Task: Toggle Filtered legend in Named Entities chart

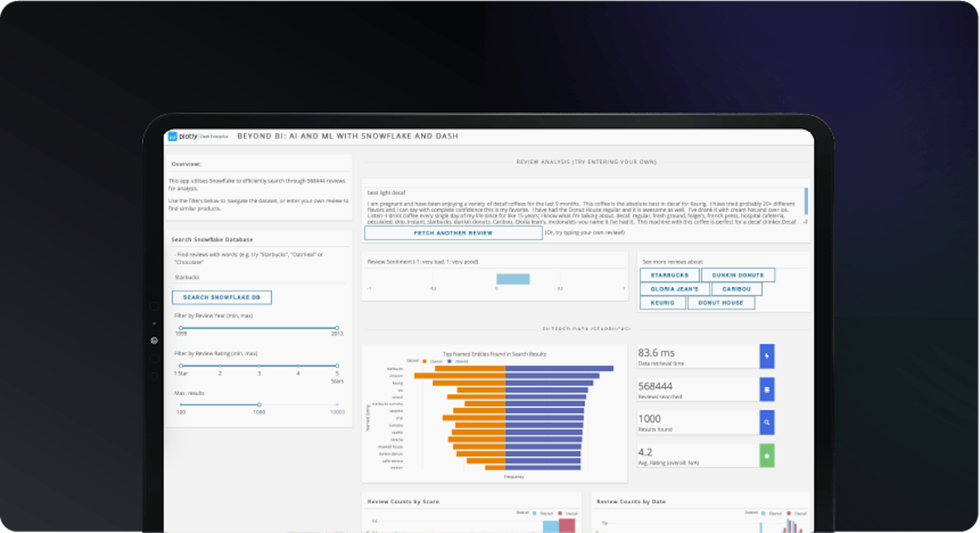Action: click(x=458, y=361)
